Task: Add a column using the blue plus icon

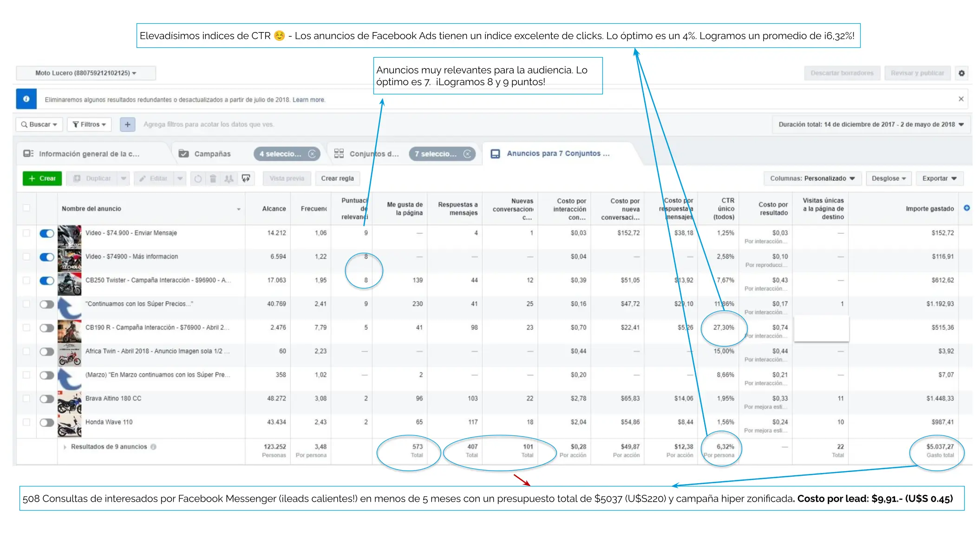Action: coord(967,208)
